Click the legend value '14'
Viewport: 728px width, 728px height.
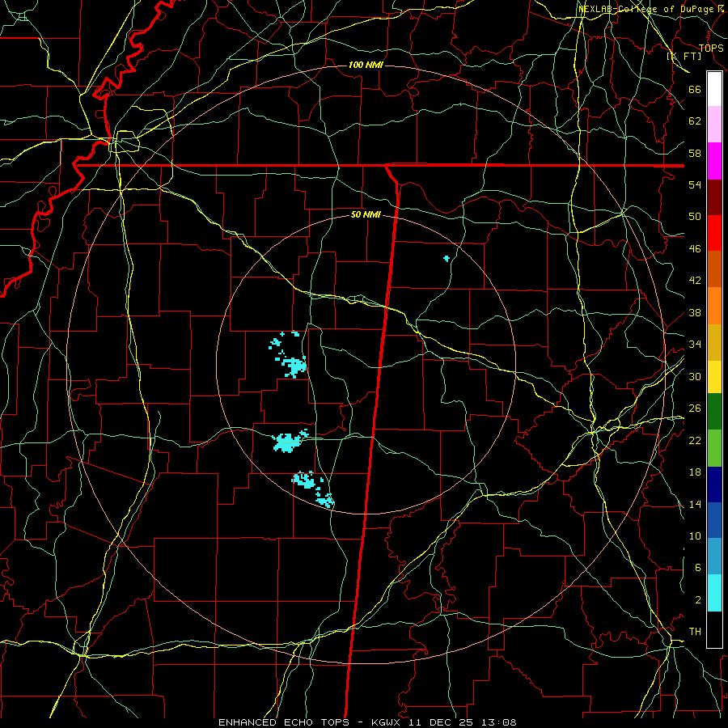click(695, 504)
